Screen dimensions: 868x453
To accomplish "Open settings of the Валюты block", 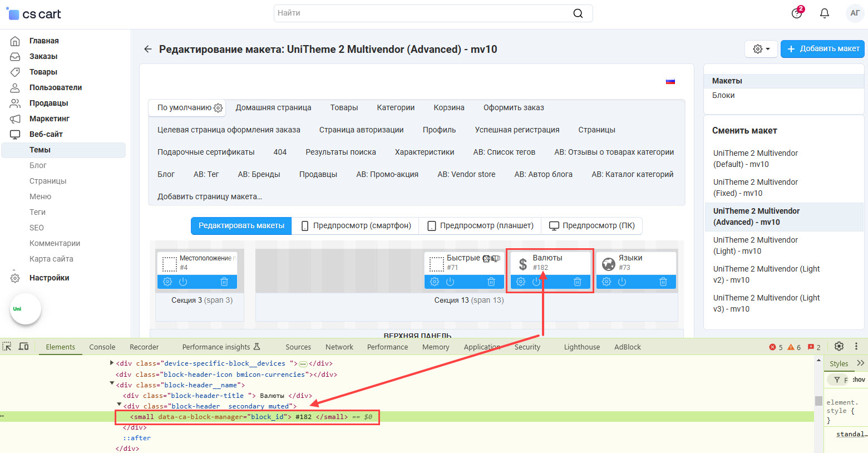I will 521,282.
